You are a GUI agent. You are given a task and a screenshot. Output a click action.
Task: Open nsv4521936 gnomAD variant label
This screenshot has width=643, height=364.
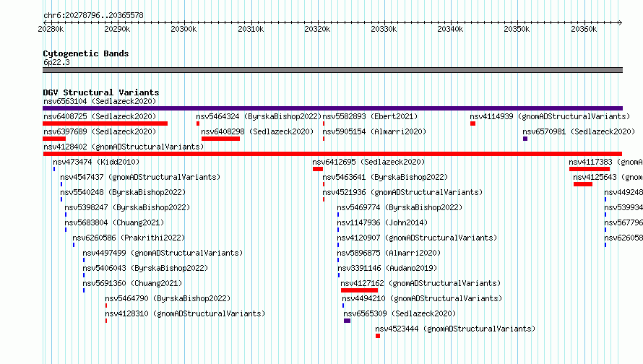pyautogui.click(x=402, y=192)
